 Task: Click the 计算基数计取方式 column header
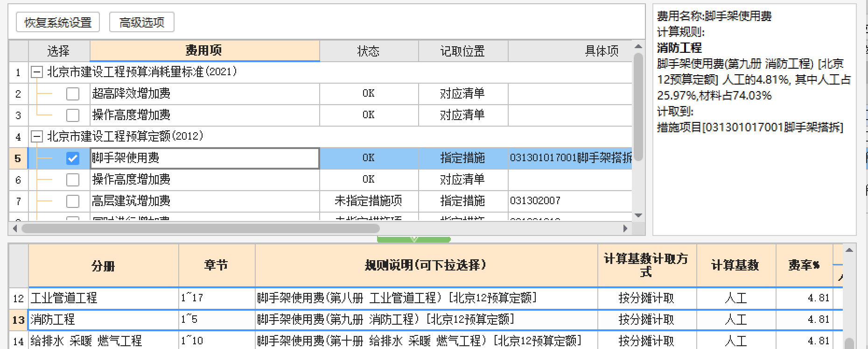point(647,265)
